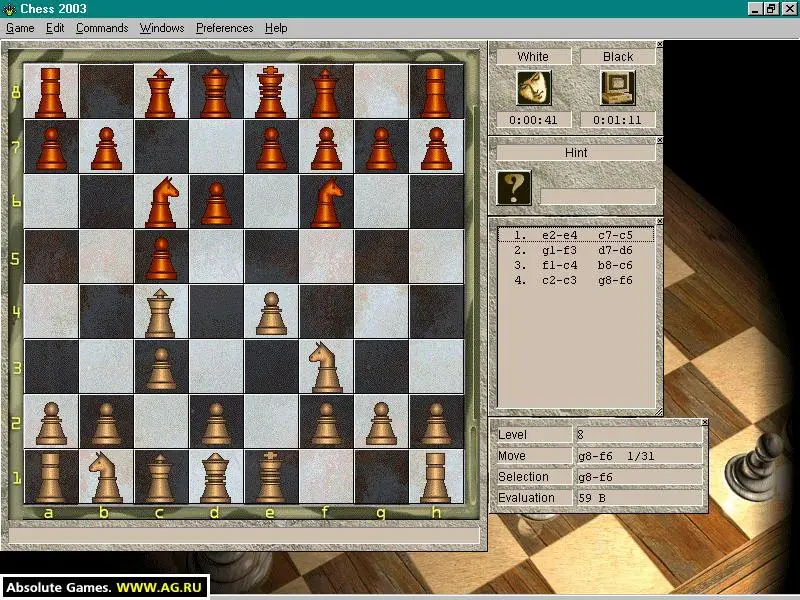Image resolution: width=800 pixels, height=600 pixels.
Task: Close the player clocks panel
Action: point(659,44)
